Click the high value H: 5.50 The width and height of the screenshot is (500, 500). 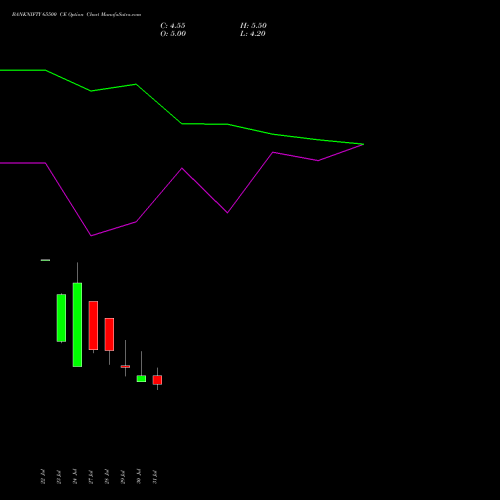tap(253, 26)
